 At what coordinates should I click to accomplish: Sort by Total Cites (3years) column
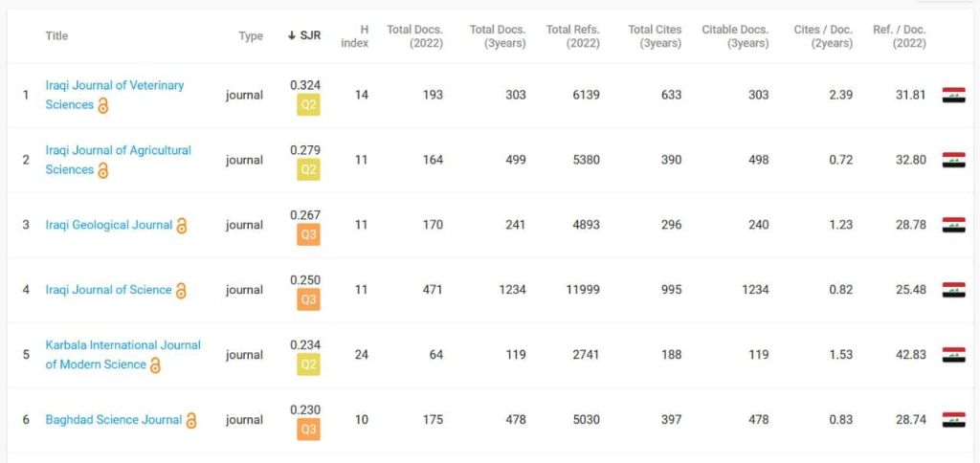point(655,36)
